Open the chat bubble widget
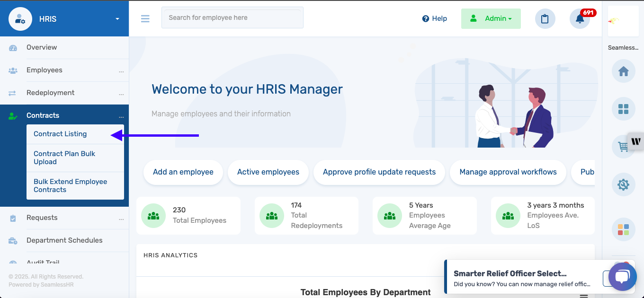 (623, 277)
